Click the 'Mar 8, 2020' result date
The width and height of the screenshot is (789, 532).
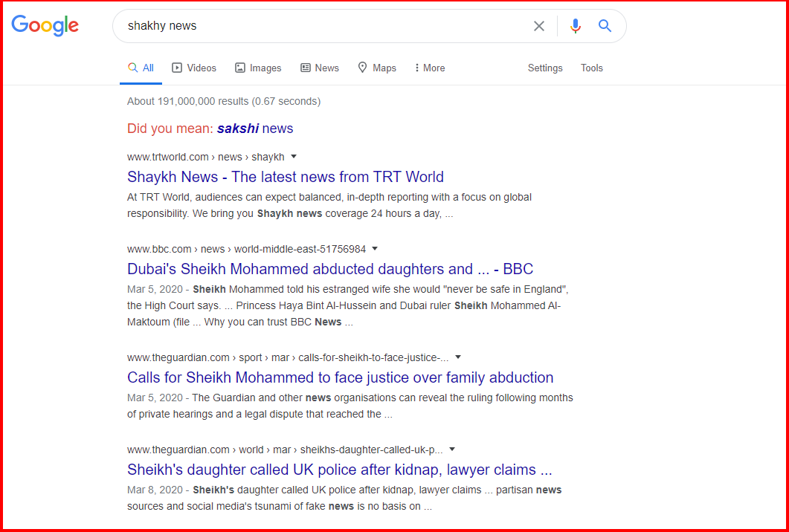click(155, 490)
